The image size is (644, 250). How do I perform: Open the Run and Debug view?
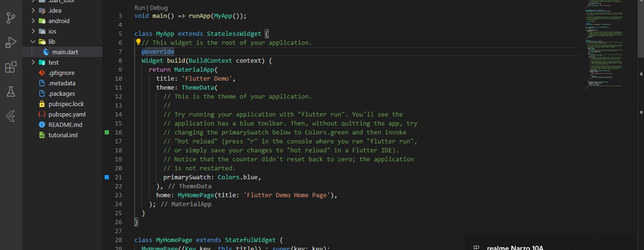(11, 42)
